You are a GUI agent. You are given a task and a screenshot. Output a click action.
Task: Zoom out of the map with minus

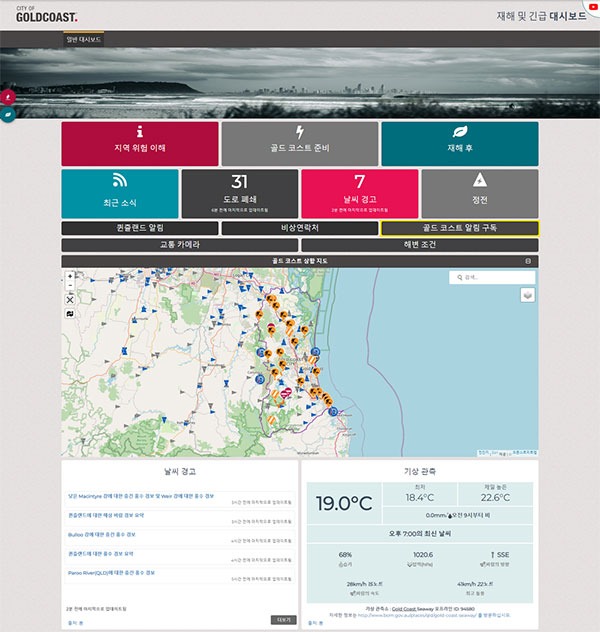(70, 285)
